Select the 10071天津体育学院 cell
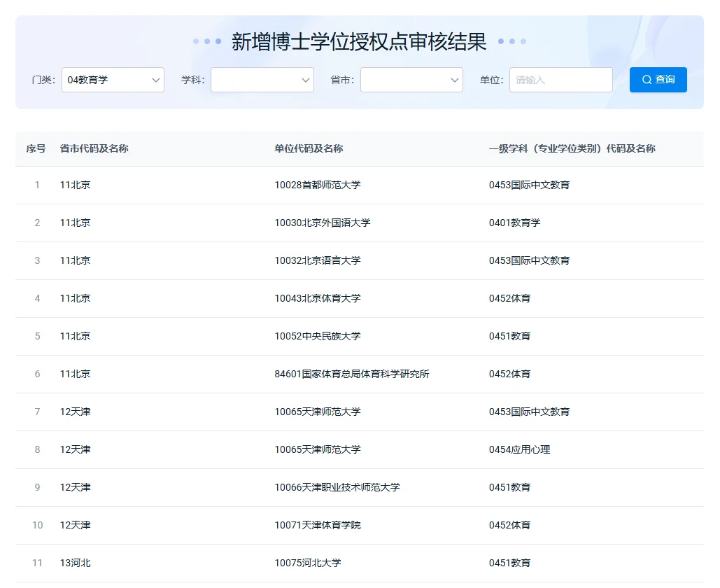Viewport: 720px width, 588px height. [x=318, y=526]
